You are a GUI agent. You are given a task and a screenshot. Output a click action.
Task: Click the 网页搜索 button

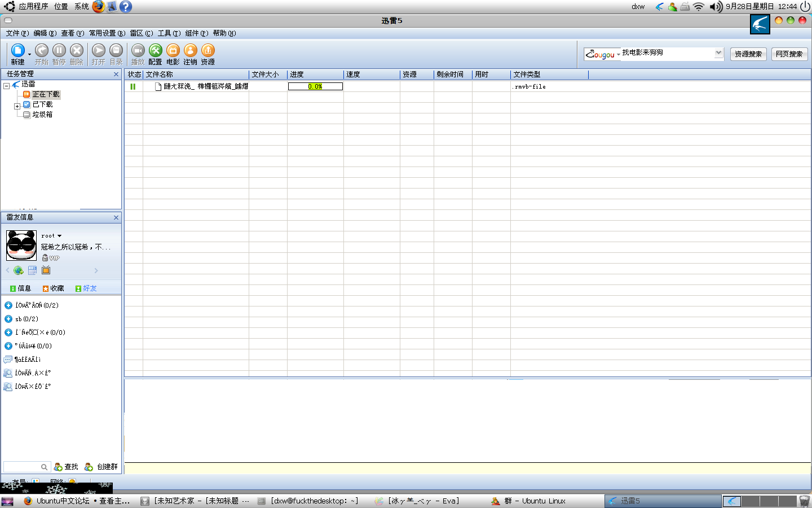coord(789,54)
